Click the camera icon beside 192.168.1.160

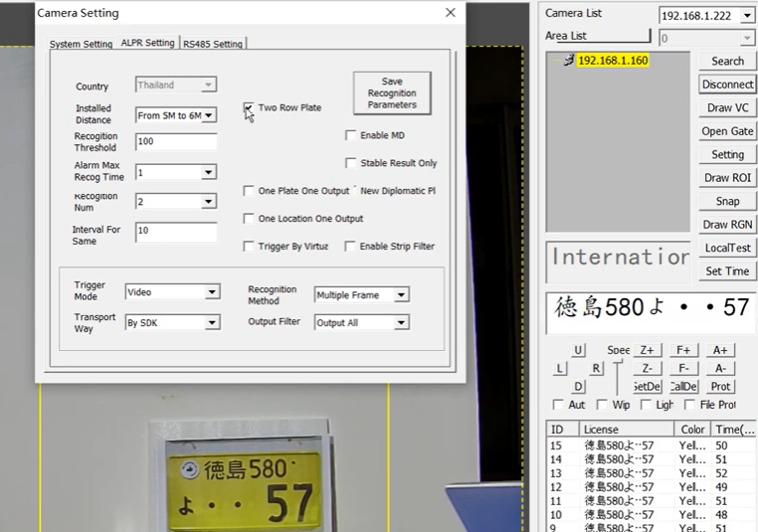tap(567, 61)
